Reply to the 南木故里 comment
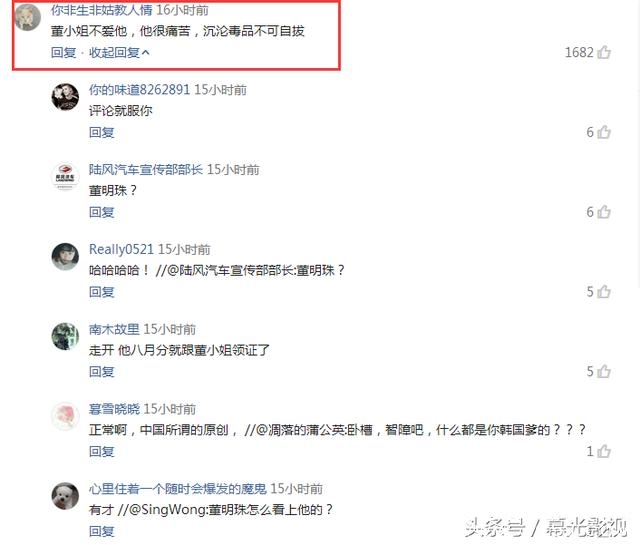 coord(102,371)
